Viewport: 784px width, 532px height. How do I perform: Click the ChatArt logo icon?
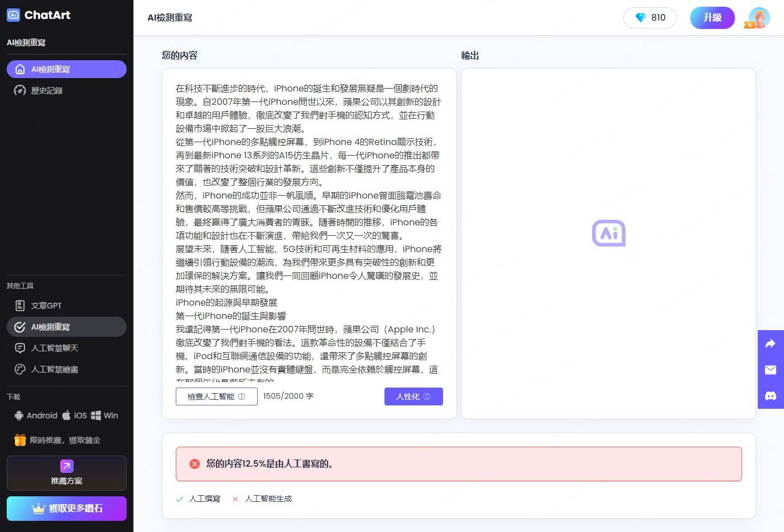13,15
